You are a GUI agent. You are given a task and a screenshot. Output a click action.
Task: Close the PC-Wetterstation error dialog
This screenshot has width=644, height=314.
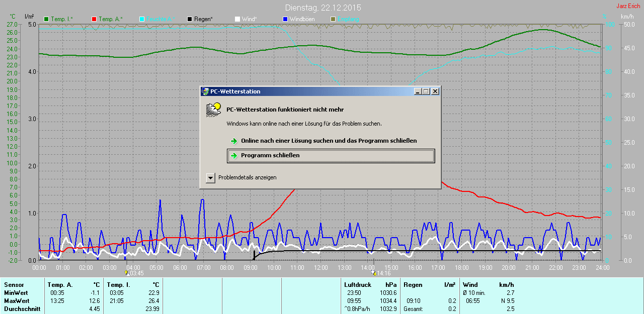tap(435, 91)
